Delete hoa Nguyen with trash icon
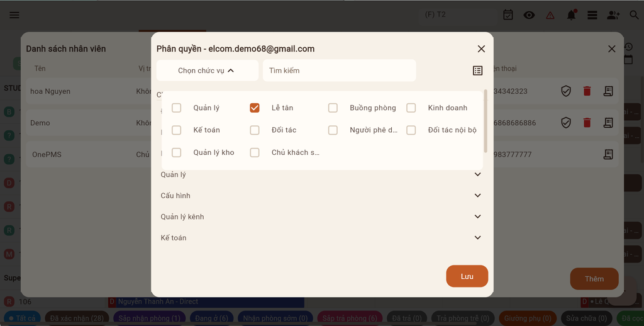644x326 pixels. point(587,91)
